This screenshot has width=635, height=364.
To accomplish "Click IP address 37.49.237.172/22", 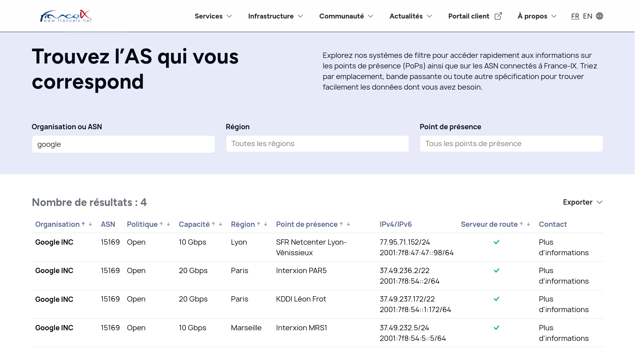I will click(407, 299).
